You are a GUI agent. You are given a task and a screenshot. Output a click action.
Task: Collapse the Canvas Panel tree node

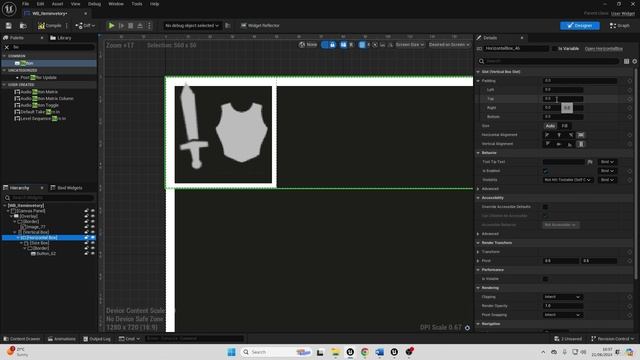coord(9,211)
